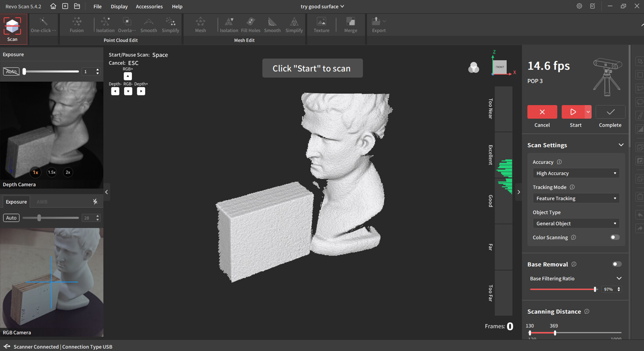Switch to the AWB tab
644x351 pixels.
pos(42,202)
